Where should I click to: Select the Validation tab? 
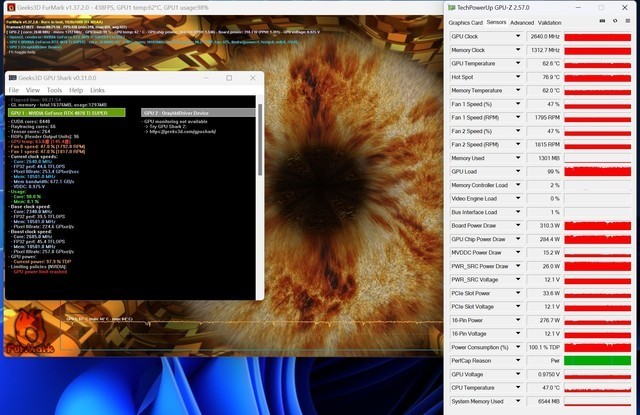coord(549,22)
